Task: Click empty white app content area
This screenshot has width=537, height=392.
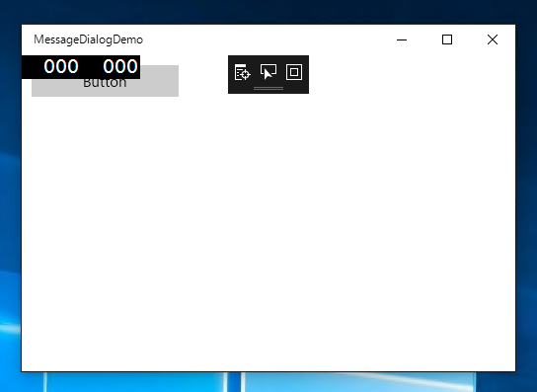Action: coord(268,233)
